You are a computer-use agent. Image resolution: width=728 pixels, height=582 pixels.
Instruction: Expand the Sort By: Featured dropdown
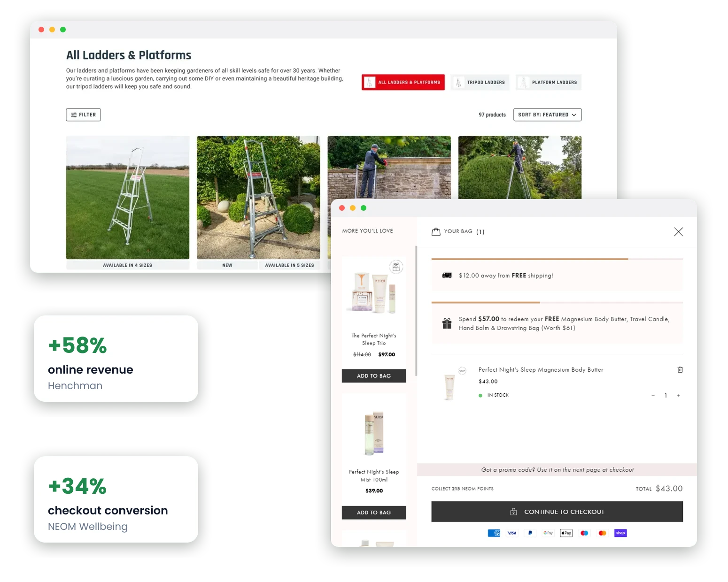tap(547, 115)
